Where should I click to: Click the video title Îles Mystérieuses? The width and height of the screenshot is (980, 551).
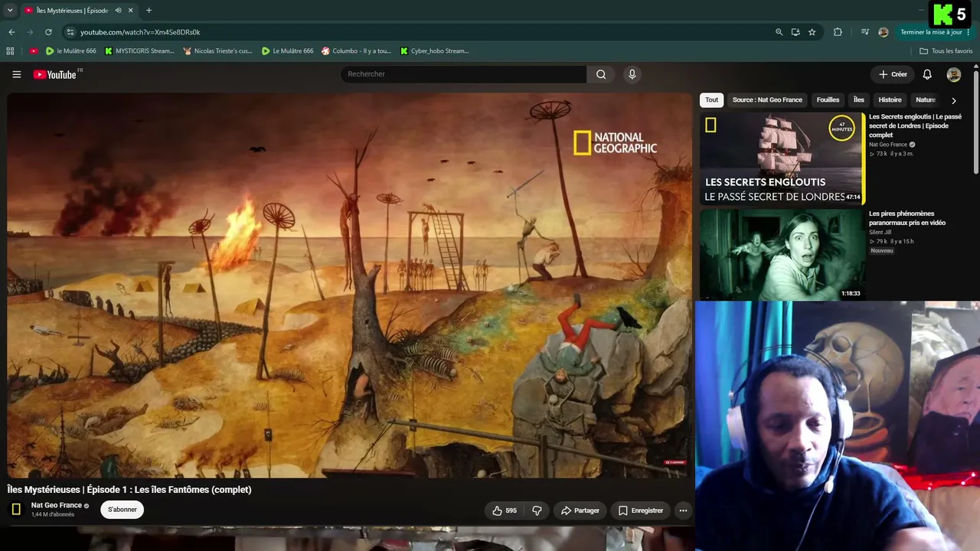coord(129,490)
